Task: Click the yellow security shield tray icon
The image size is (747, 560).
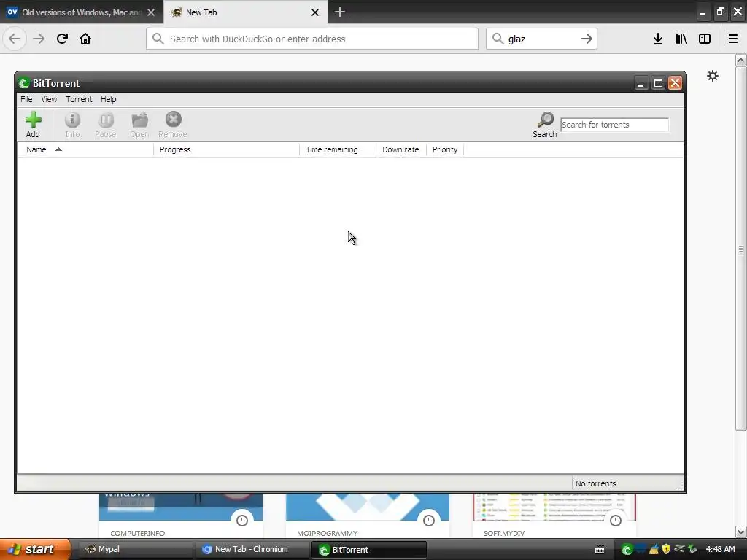Action: click(666, 550)
